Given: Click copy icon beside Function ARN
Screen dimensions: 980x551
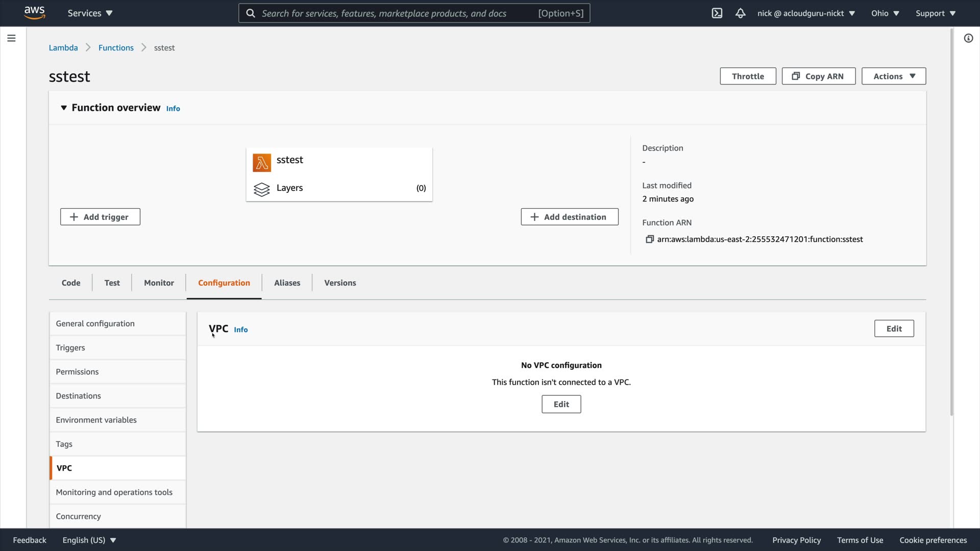Looking at the screenshot, I should [x=649, y=239].
